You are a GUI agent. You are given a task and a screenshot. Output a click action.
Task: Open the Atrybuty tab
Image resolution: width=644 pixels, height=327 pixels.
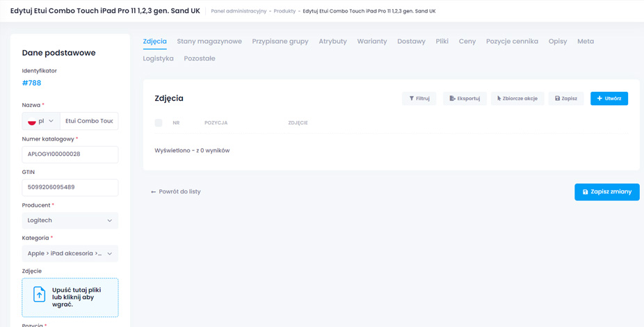(x=332, y=42)
